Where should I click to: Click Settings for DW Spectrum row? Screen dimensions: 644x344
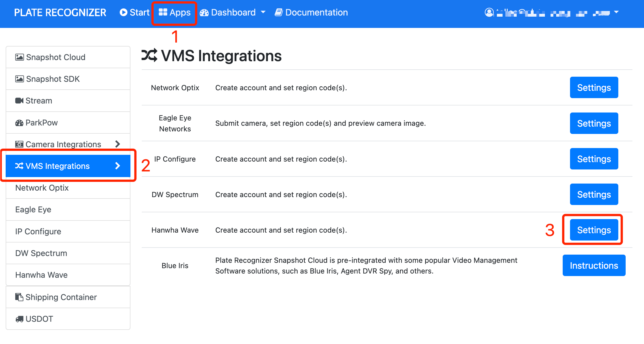click(594, 194)
